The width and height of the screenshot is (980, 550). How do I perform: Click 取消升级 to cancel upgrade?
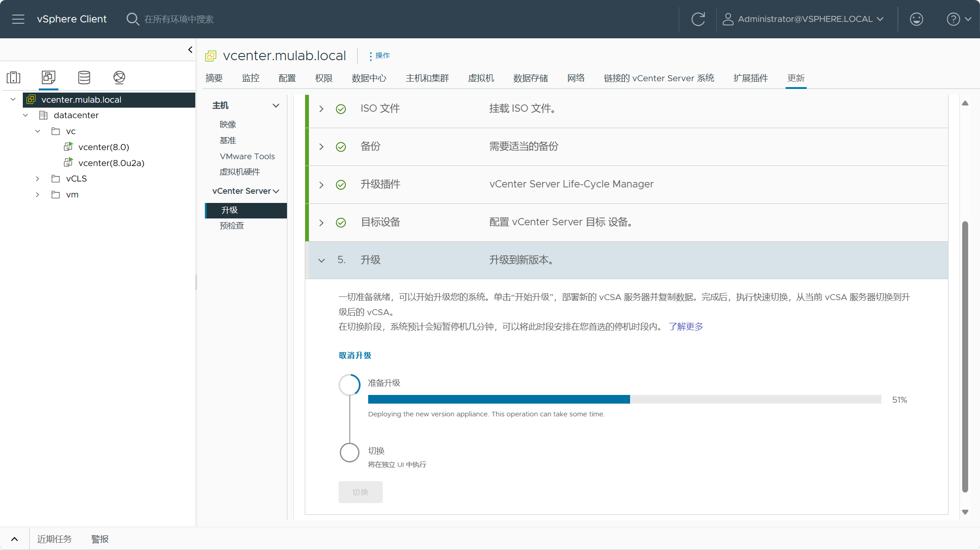(x=355, y=356)
